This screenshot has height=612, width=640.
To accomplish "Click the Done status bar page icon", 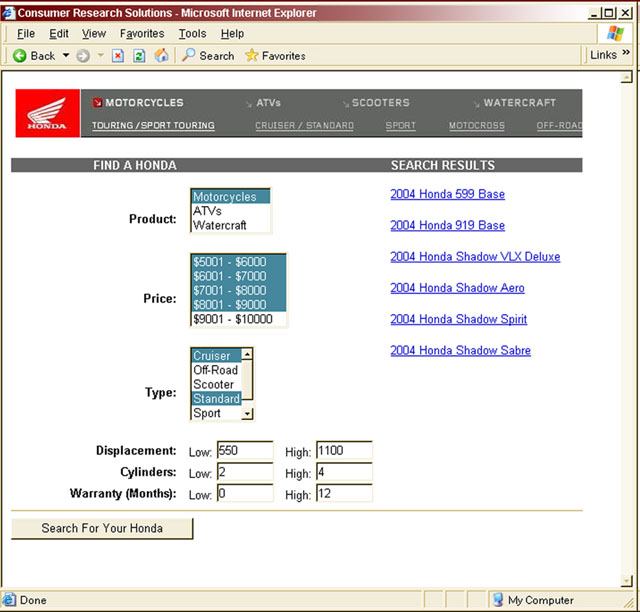I will [x=9, y=600].
